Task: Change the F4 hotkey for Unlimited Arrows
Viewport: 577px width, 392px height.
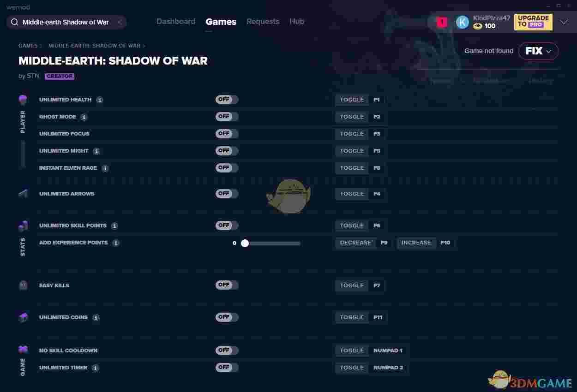Action: [x=377, y=194]
